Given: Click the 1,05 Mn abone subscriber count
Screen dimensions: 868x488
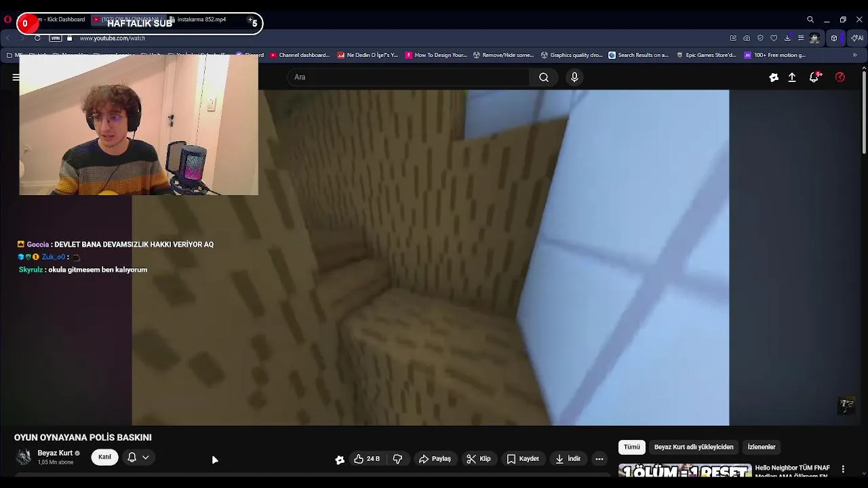Looking at the screenshot, I should (x=56, y=463).
